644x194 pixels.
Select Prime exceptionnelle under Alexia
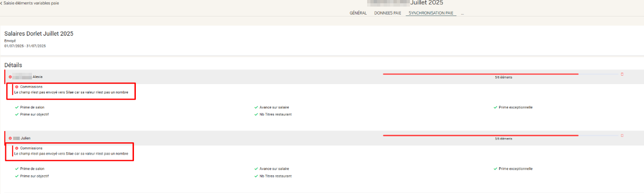pyautogui.click(x=515, y=108)
